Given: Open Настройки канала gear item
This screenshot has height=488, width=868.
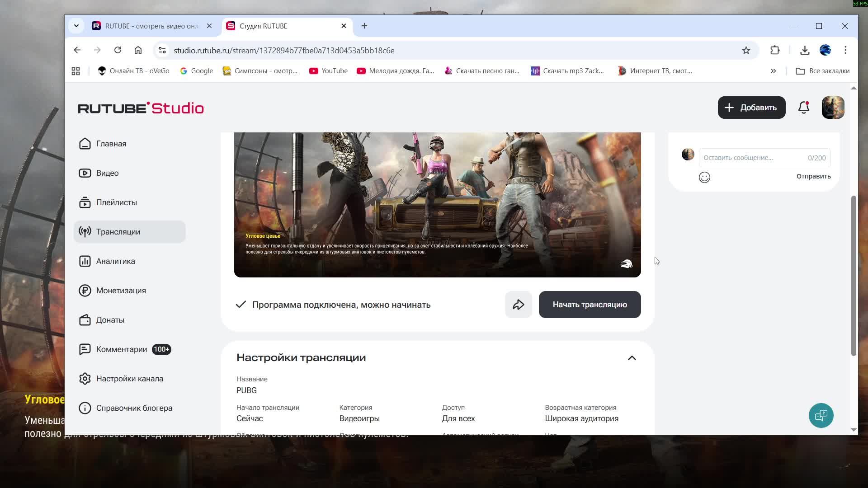Looking at the screenshot, I should 129,379.
